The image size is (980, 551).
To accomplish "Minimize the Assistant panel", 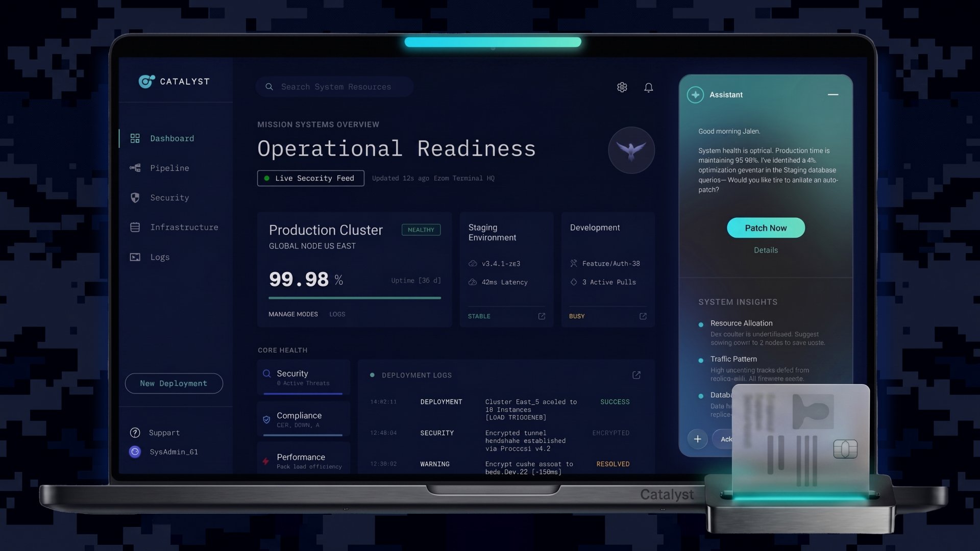I will [x=832, y=95].
